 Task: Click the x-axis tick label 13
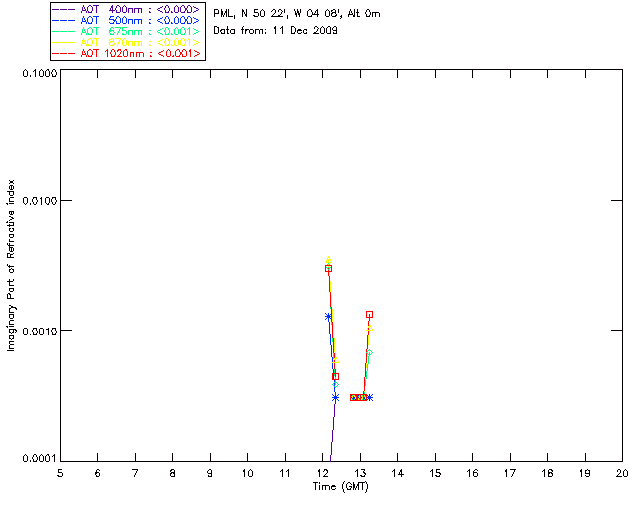(360, 473)
